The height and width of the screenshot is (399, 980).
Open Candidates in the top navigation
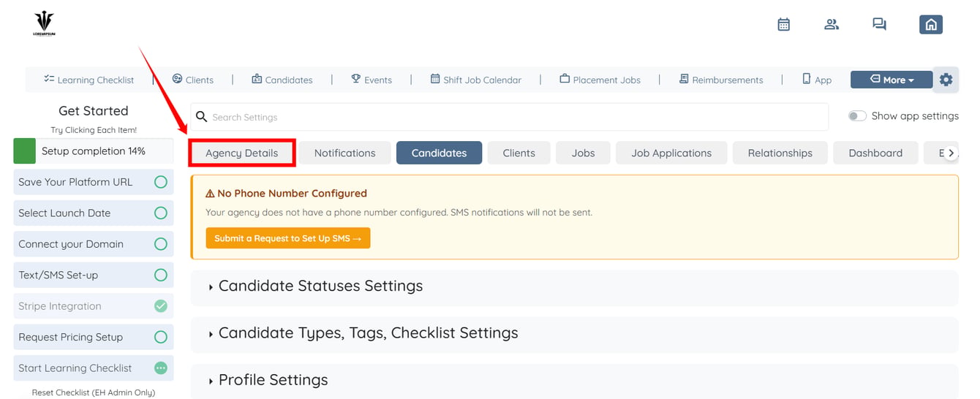tap(282, 80)
